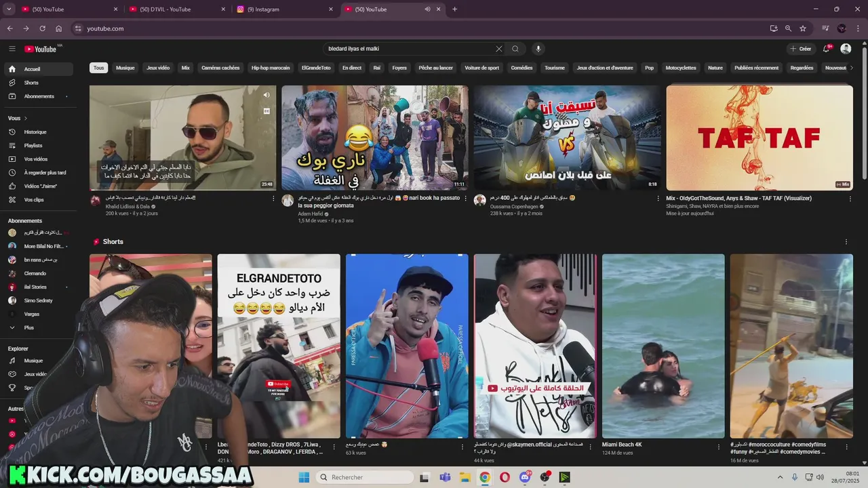
Task: Switch to D1VIL - YouTube tab
Action: pyautogui.click(x=178, y=9)
